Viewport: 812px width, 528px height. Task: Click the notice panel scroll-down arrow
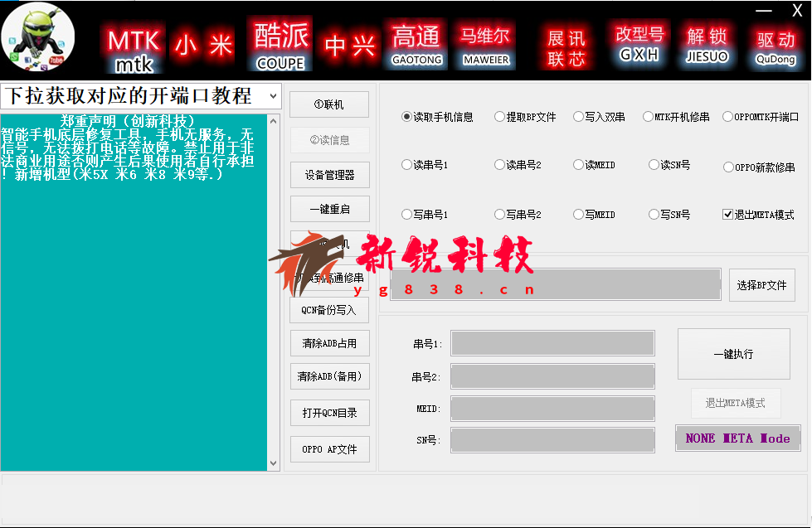click(x=274, y=463)
